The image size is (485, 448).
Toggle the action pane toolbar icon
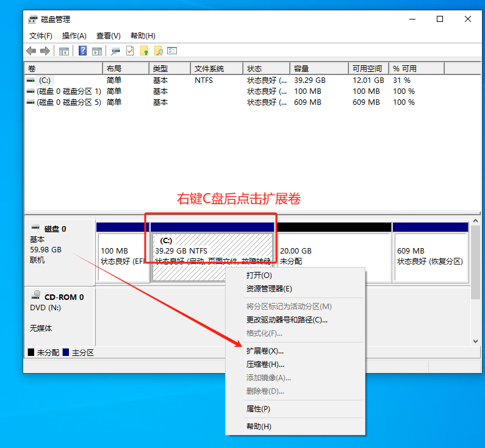[x=97, y=51]
